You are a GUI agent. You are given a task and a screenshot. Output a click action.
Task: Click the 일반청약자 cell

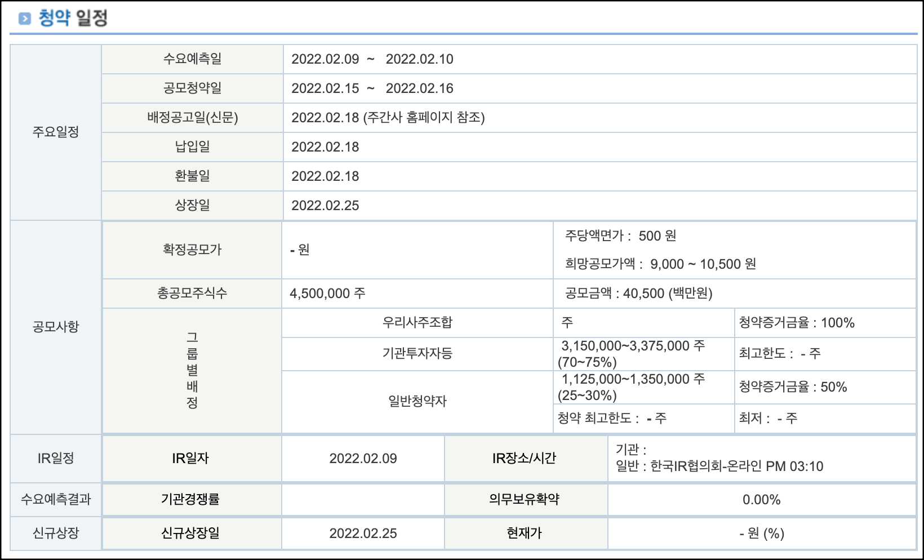[417, 401]
